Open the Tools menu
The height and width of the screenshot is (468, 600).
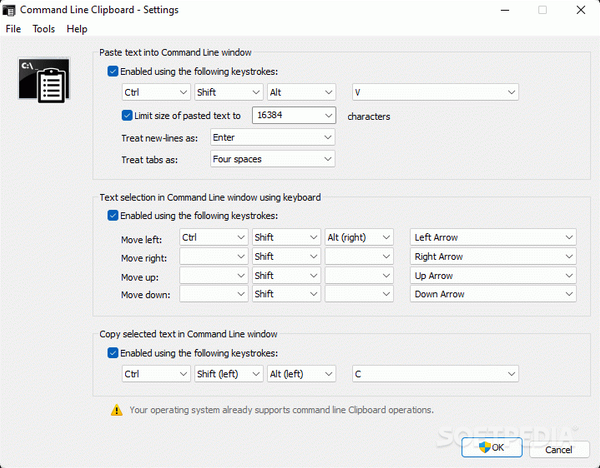pyautogui.click(x=44, y=29)
